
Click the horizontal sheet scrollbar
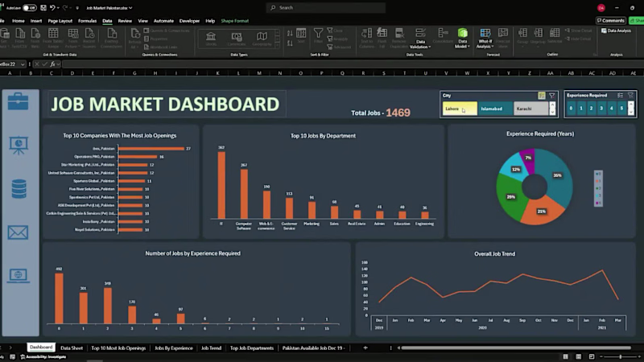pyautogui.click(x=516, y=348)
